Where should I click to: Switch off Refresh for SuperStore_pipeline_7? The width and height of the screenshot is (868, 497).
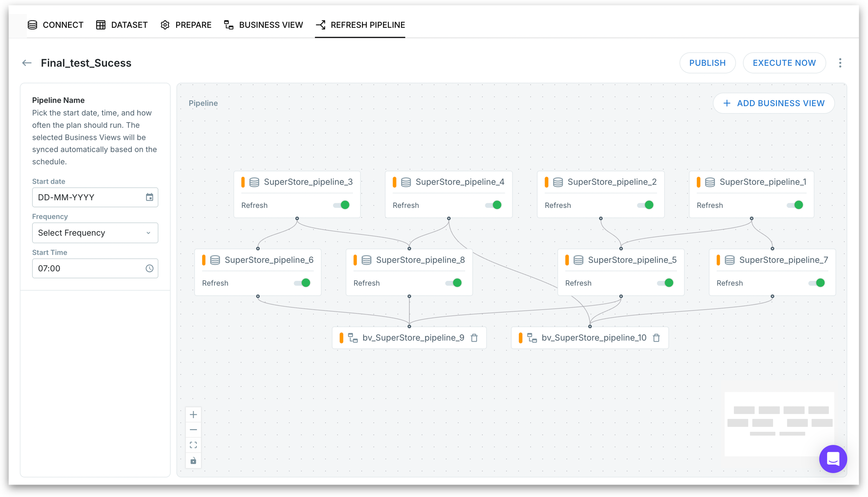tap(816, 283)
